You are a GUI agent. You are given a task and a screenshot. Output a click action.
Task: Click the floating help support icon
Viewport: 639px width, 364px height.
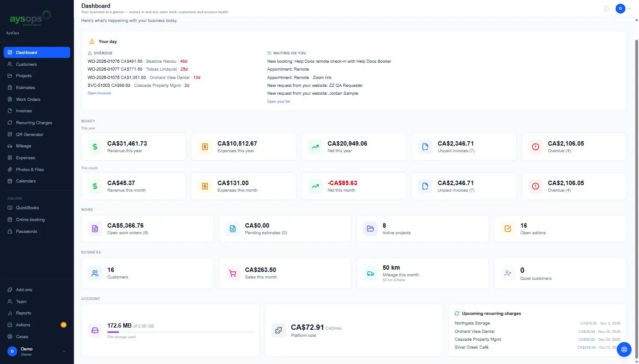624,350
